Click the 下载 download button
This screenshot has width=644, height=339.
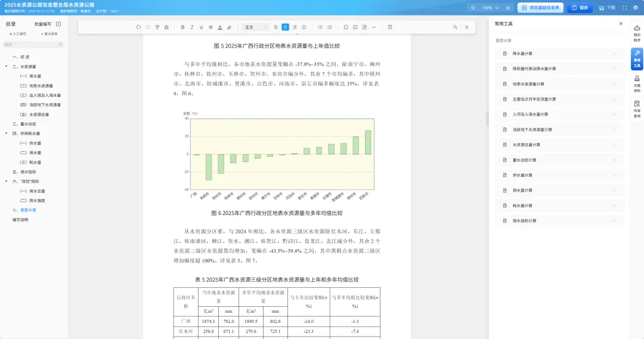coord(606,8)
